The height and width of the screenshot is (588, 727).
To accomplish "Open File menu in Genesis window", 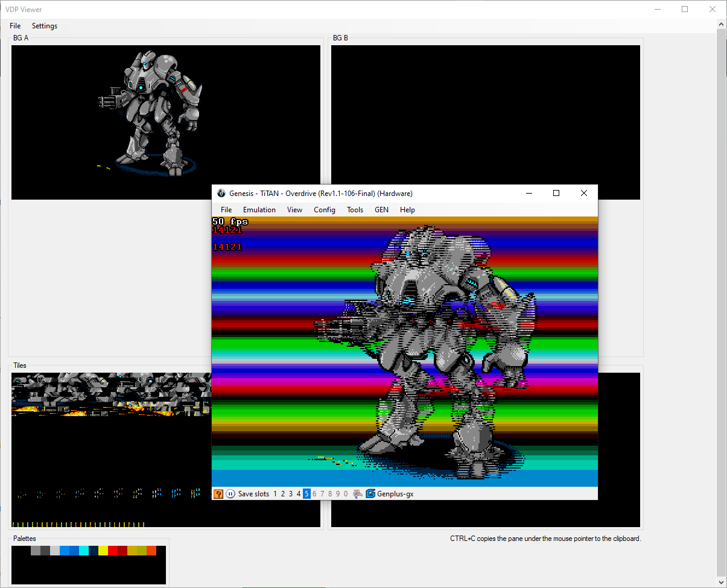I will [x=226, y=210].
